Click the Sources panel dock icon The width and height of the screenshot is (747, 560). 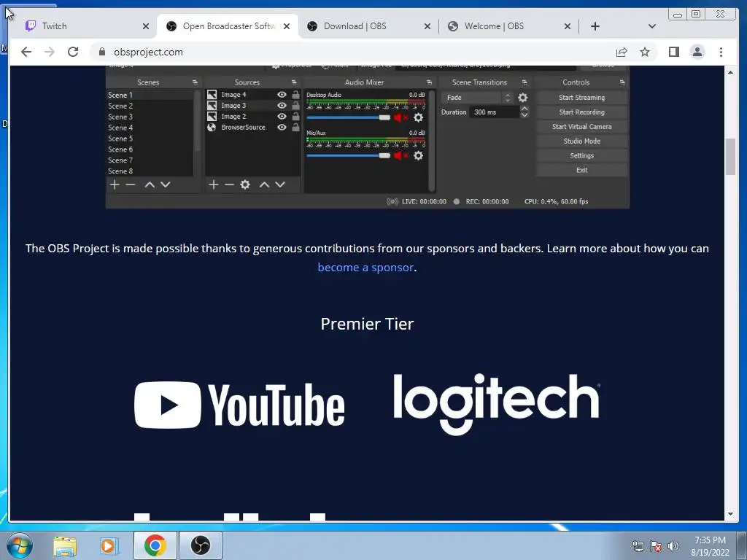click(x=294, y=82)
